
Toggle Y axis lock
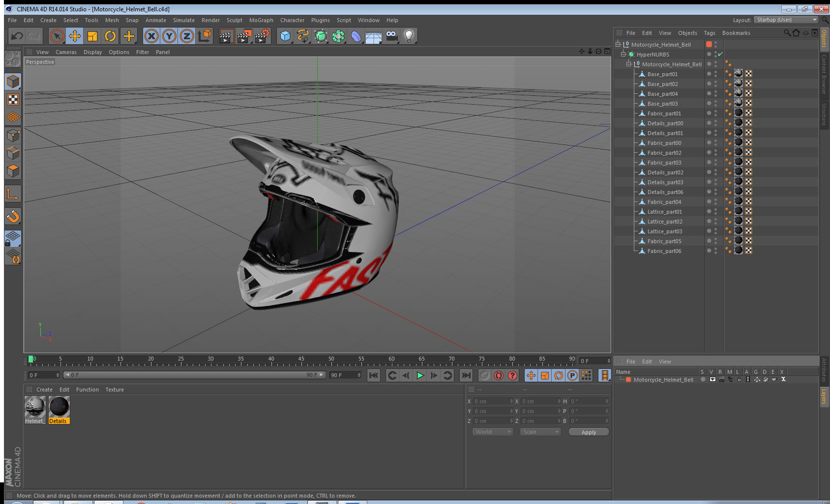coord(169,36)
